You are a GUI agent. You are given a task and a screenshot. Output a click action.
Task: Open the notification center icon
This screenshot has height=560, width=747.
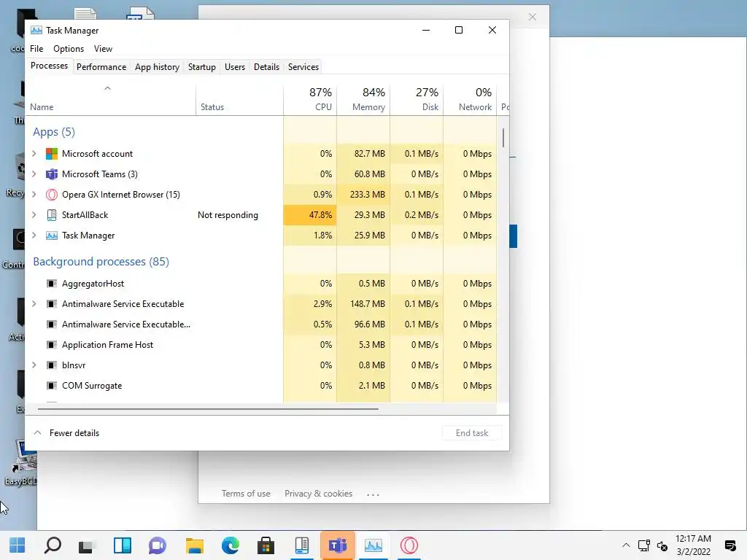coord(729,545)
